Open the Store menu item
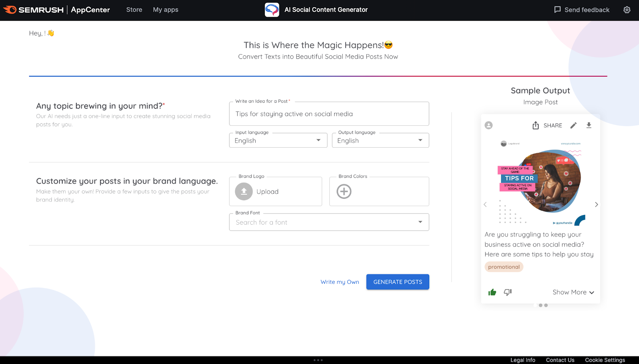639x364 pixels. click(x=134, y=10)
